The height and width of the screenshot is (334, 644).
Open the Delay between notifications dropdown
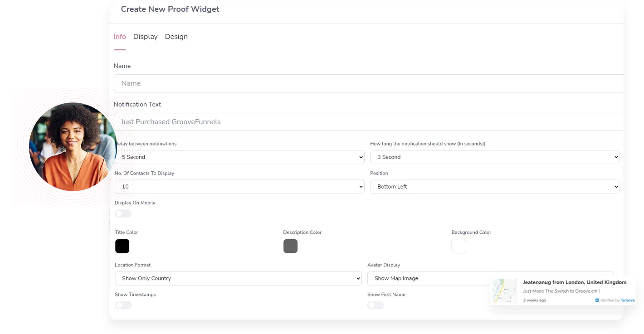pyautogui.click(x=239, y=157)
